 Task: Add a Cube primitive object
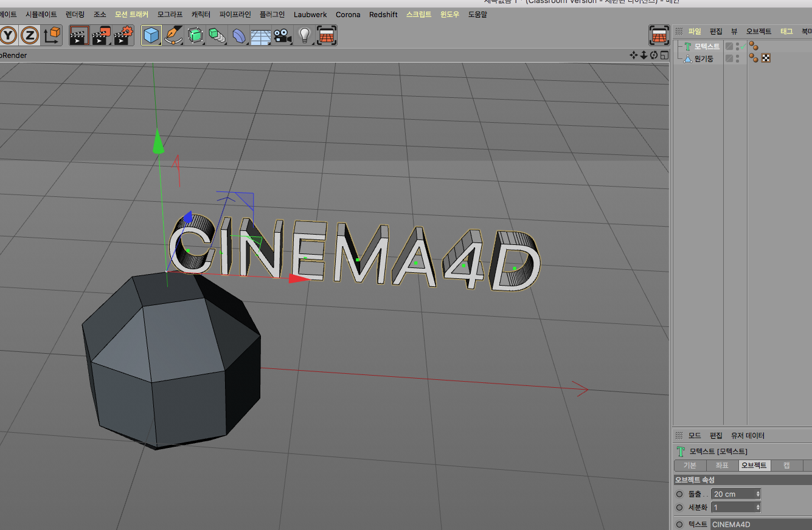pyautogui.click(x=151, y=35)
